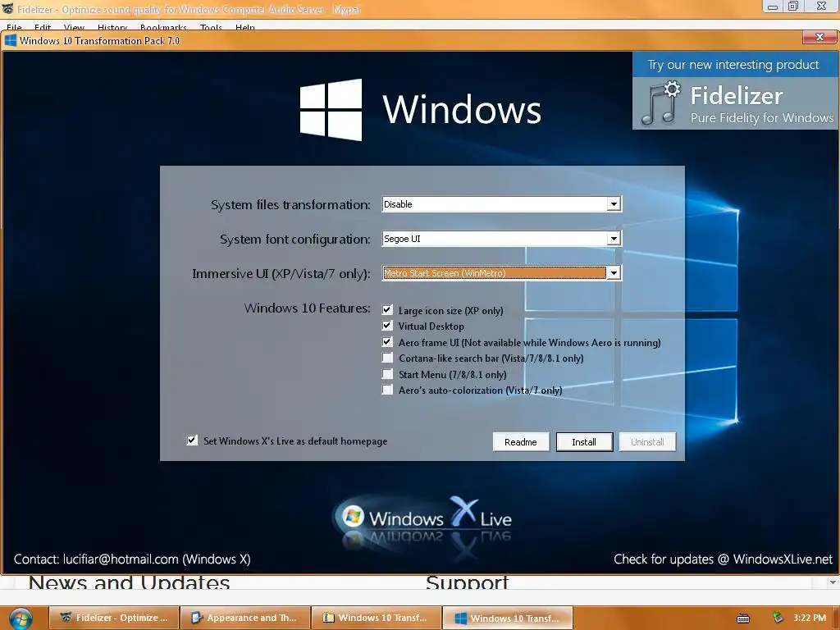Click the News and Updates heading
The height and width of the screenshot is (630, 840).
point(129,582)
